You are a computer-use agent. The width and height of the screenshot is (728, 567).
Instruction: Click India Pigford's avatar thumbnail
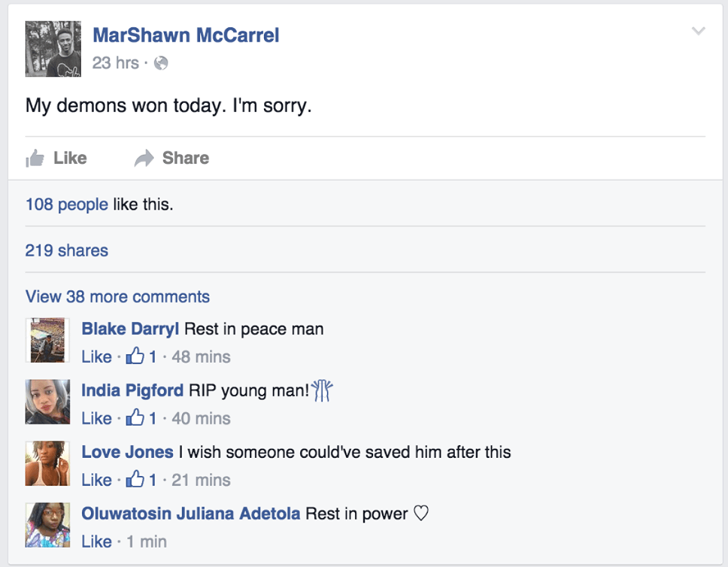tap(47, 402)
